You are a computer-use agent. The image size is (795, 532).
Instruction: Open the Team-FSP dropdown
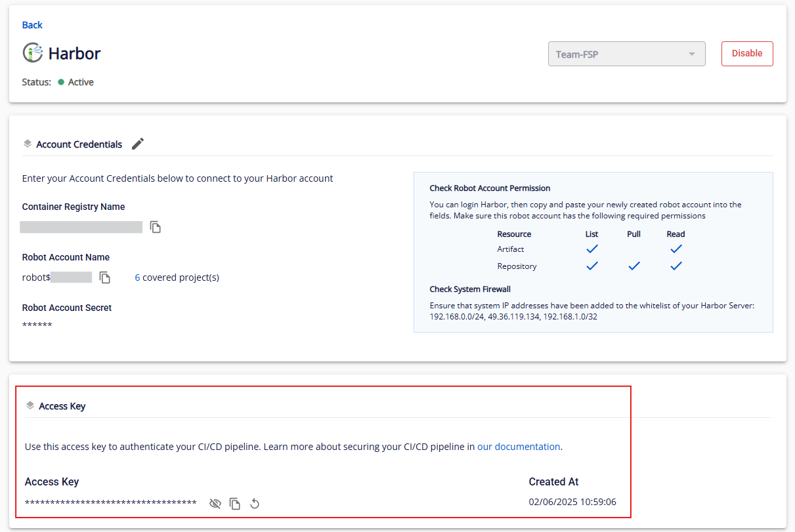(x=626, y=54)
